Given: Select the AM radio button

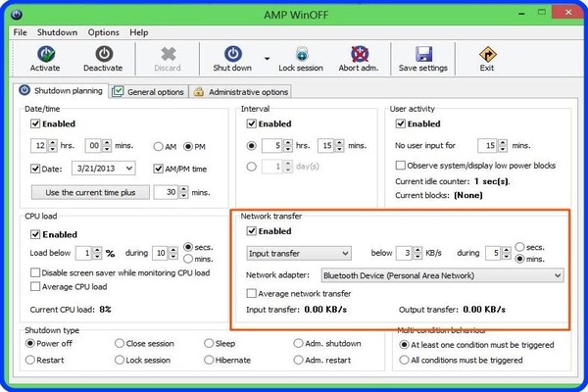Looking at the screenshot, I should click(x=158, y=147).
